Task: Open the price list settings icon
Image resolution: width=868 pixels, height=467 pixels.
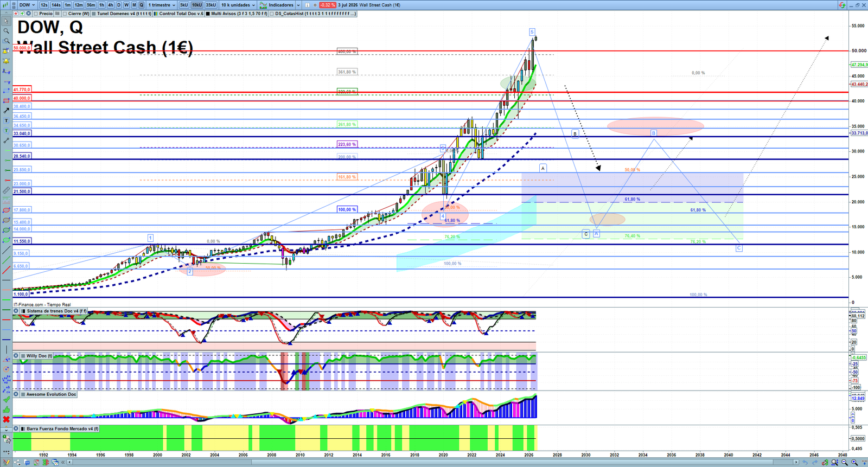Action: [57, 14]
